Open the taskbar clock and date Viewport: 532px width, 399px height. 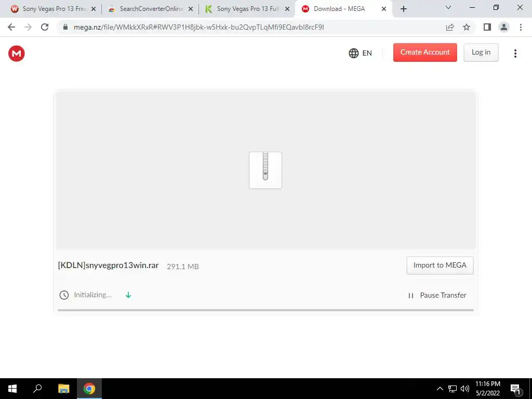tap(487, 389)
